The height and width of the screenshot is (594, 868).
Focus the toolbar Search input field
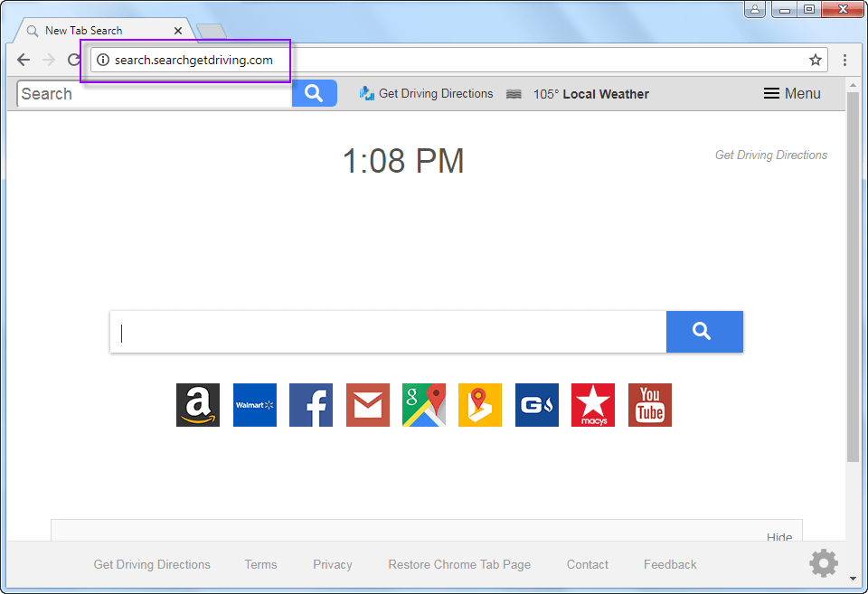[155, 93]
